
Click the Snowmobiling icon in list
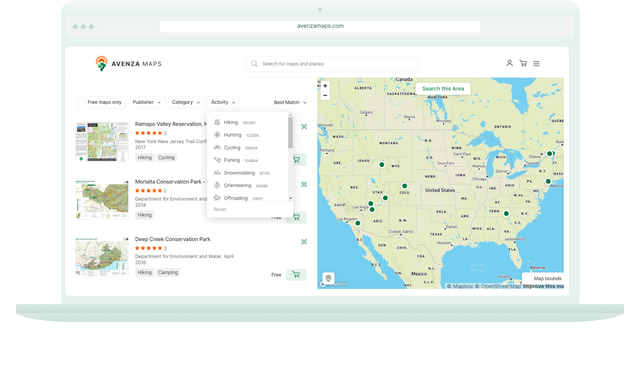pyautogui.click(x=217, y=173)
